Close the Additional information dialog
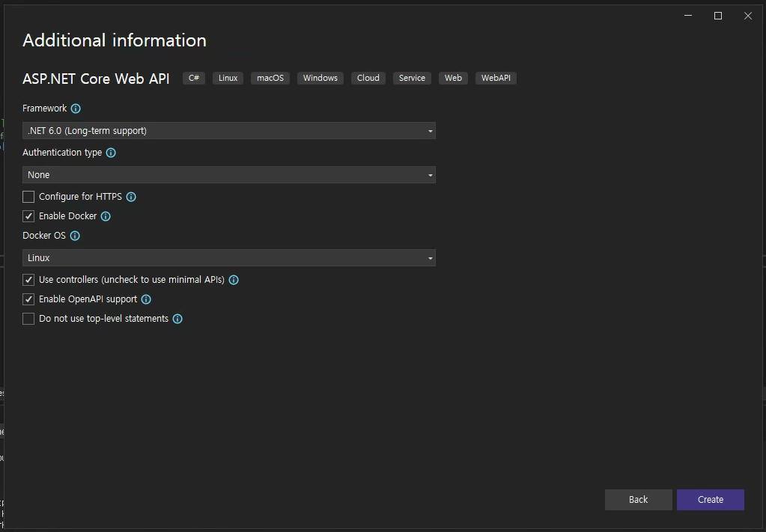 747,16
